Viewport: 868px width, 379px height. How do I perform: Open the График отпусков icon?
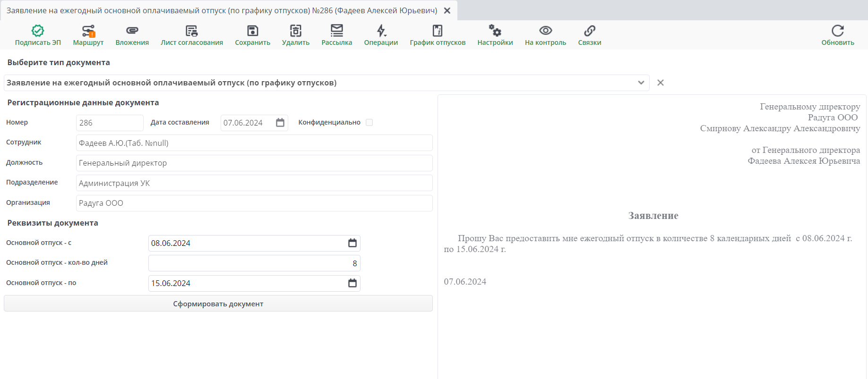point(438,31)
